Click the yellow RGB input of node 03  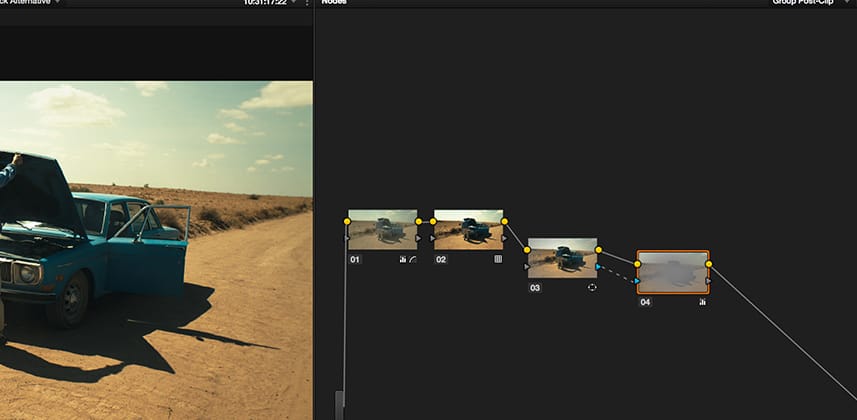point(527,250)
